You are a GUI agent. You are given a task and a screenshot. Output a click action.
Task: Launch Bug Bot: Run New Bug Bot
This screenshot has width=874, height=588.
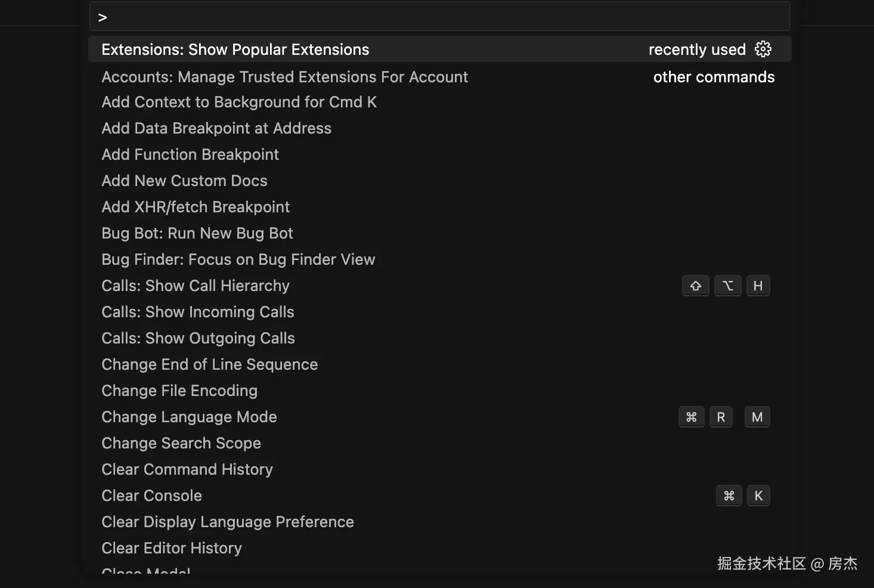(197, 233)
